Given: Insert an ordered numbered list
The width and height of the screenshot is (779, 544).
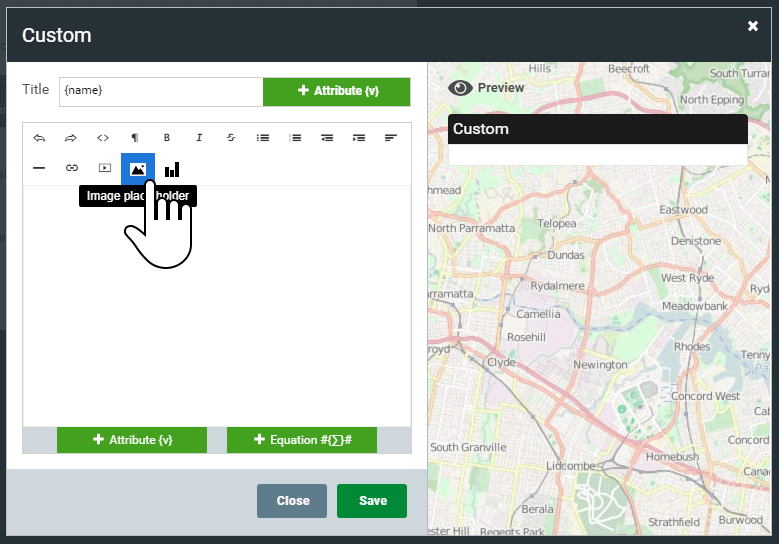Looking at the screenshot, I should pyautogui.click(x=295, y=138).
